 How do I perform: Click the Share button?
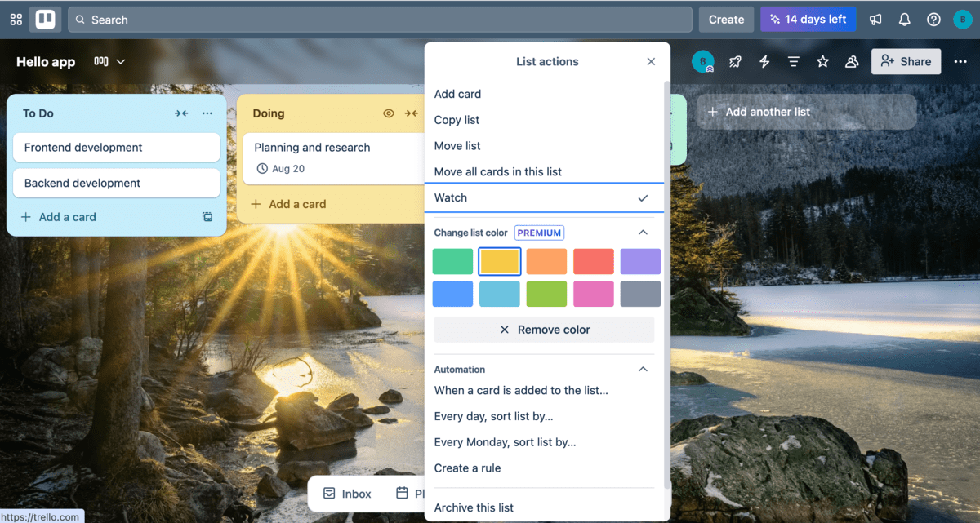[906, 61]
